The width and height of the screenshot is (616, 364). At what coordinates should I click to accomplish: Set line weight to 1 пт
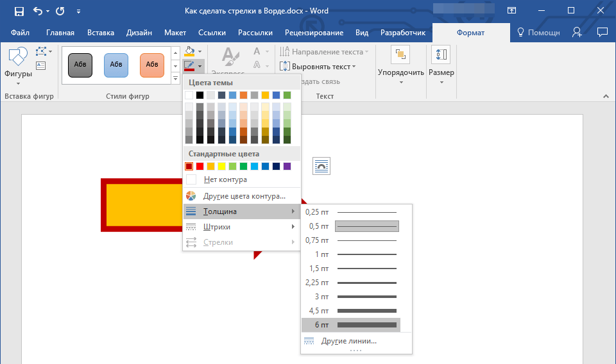pyautogui.click(x=351, y=254)
